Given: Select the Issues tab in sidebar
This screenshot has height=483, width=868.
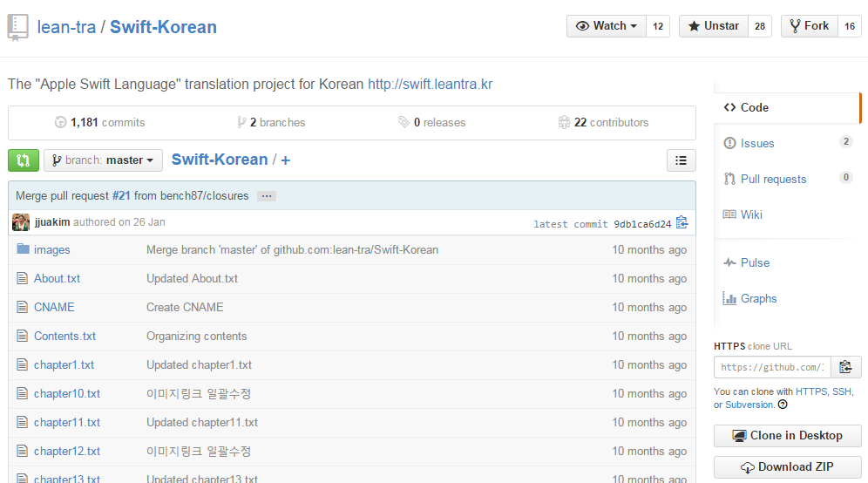Looking at the screenshot, I should 787,143.
